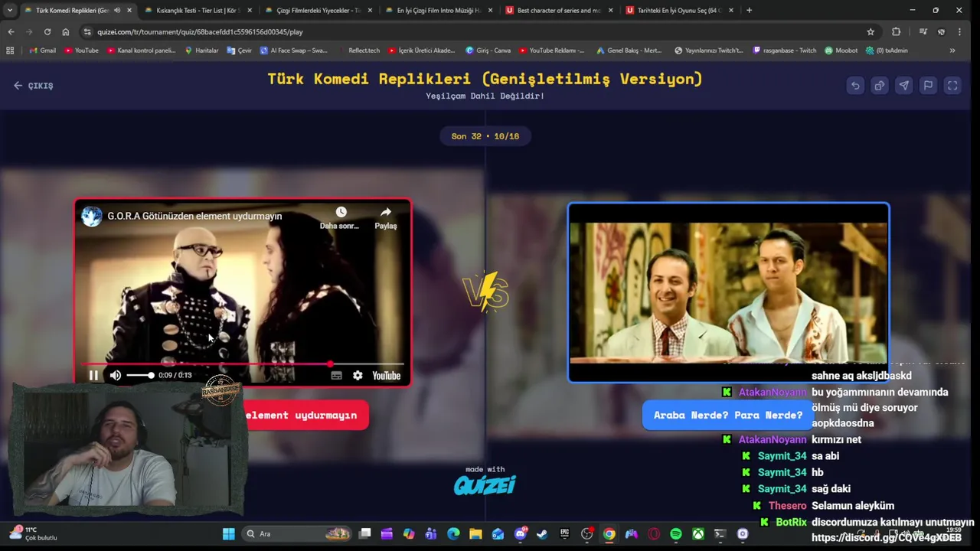The height and width of the screenshot is (551, 980).
Task: Open the Gmail bookmark
Action: click(x=42, y=51)
